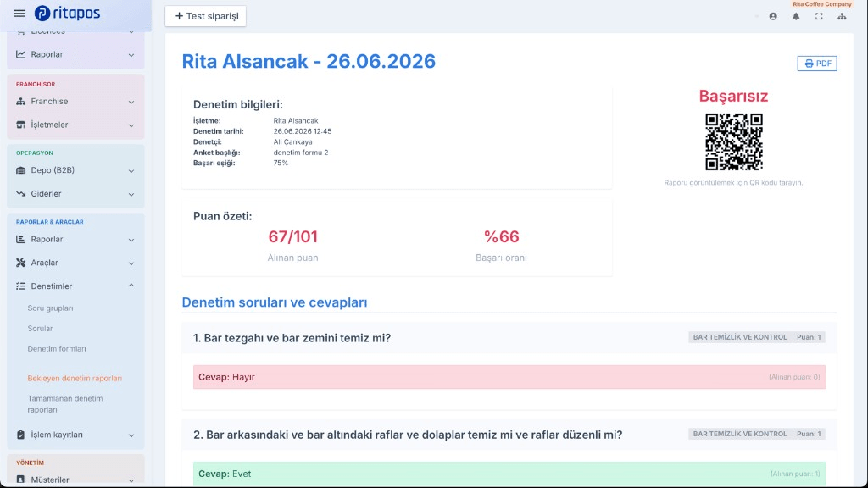
Task: Expand the Giderler chevron
Action: [131, 194]
